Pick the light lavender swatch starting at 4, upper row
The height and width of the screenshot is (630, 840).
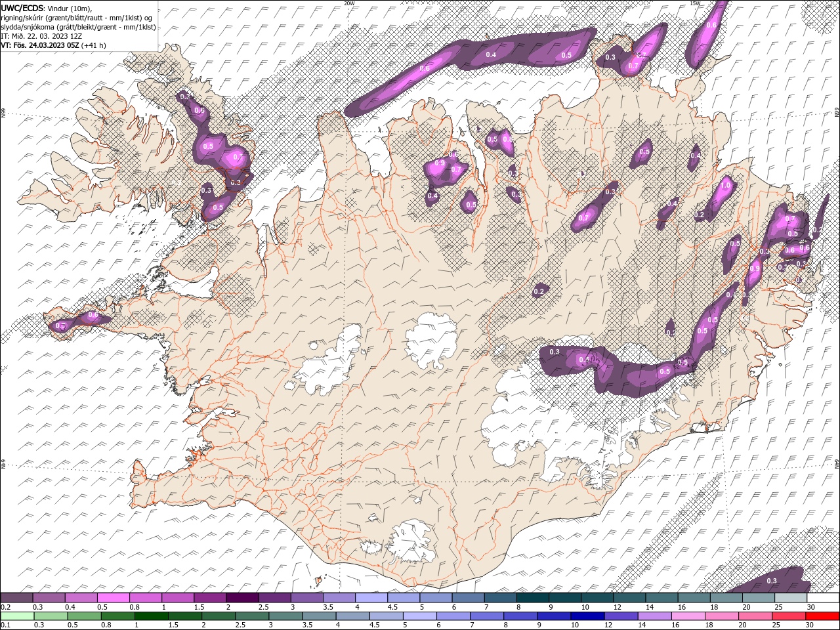coord(371,598)
